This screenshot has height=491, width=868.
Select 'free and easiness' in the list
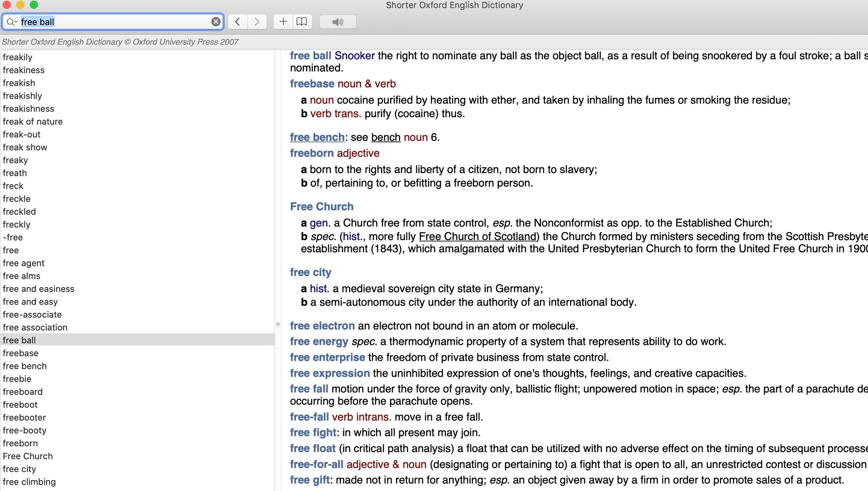[137, 289]
